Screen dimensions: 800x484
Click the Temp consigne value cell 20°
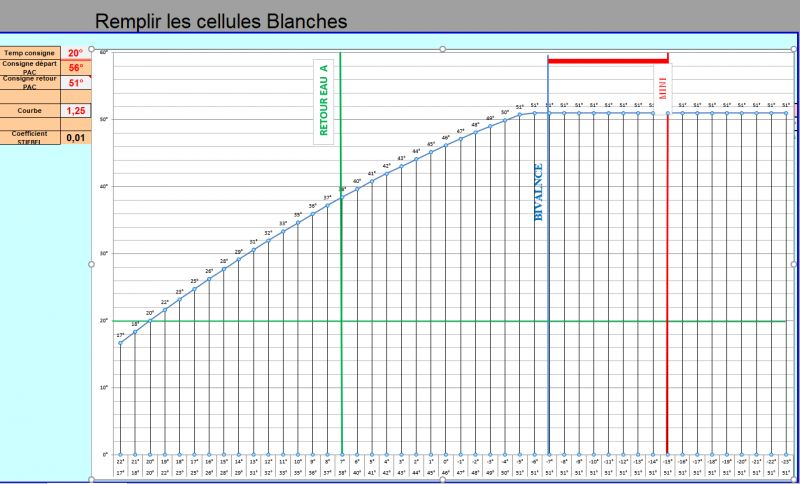pyautogui.click(x=75, y=53)
